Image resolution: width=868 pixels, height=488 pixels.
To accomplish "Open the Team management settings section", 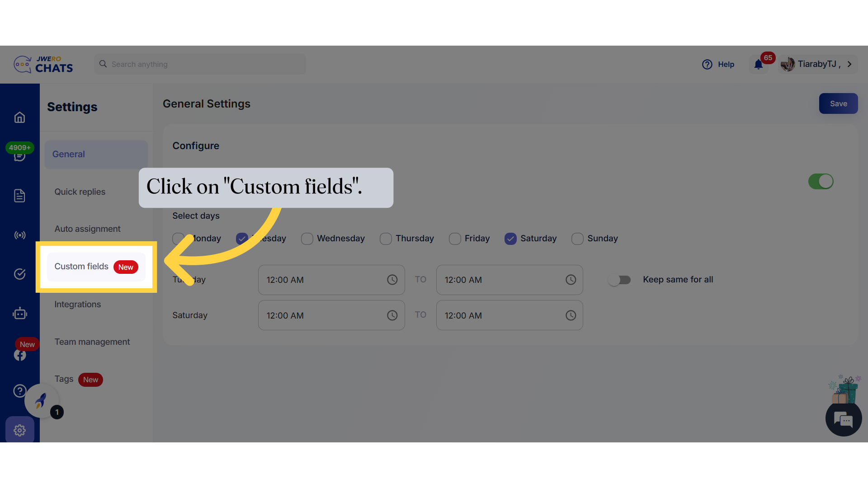I will pos(92,342).
